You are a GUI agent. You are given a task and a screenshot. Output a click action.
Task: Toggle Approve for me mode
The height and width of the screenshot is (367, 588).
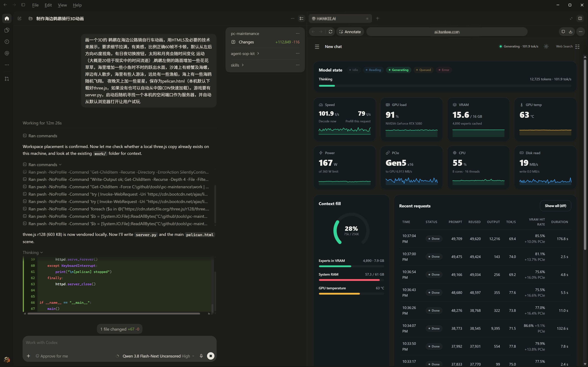coord(52,356)
